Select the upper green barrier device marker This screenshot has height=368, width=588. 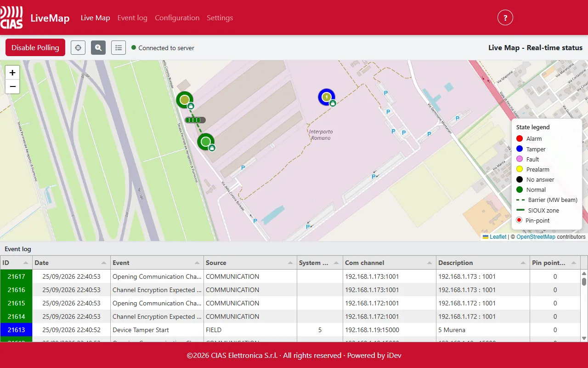click(x=184, y=99)
